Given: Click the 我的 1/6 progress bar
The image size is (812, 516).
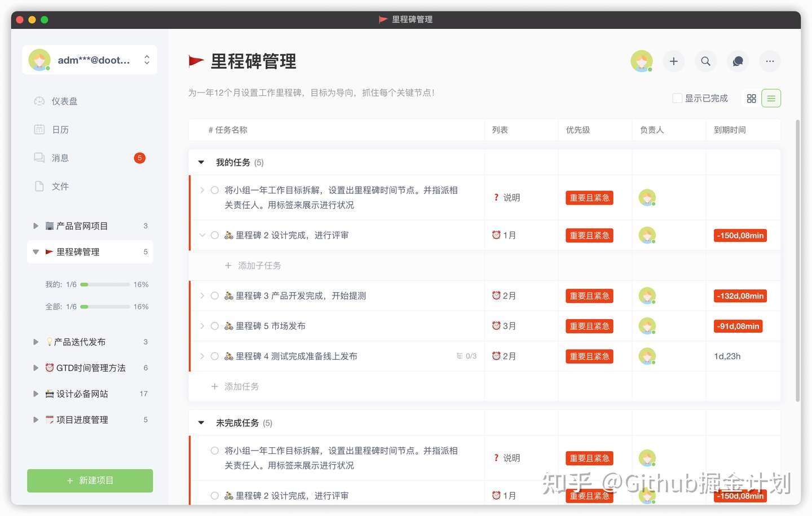Looking at the screenshot, I should pyautogui.click(x=105, y=285).
